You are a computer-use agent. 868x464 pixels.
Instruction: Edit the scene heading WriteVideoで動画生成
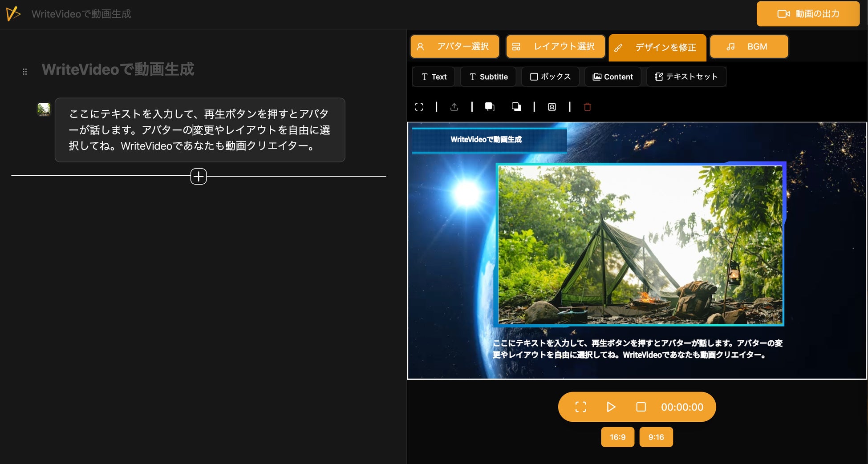click(x=118, y=69)
